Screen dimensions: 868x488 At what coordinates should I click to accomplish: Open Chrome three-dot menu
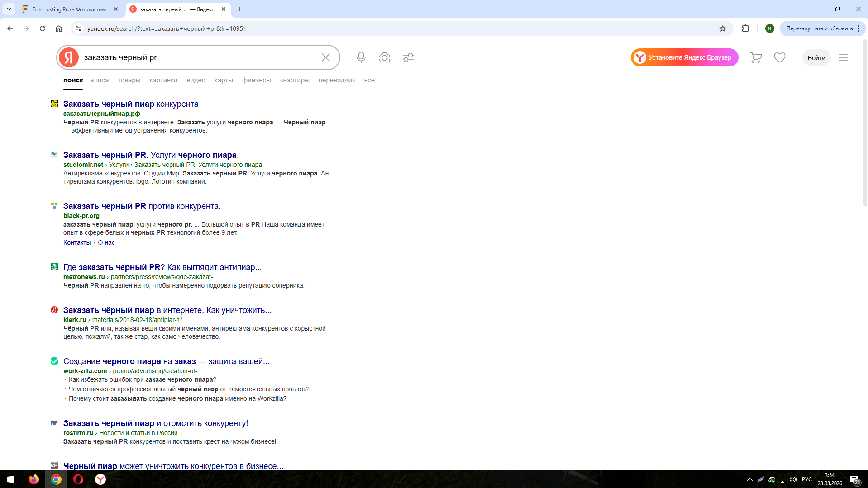pyautogui.click(x=858, y=28)
